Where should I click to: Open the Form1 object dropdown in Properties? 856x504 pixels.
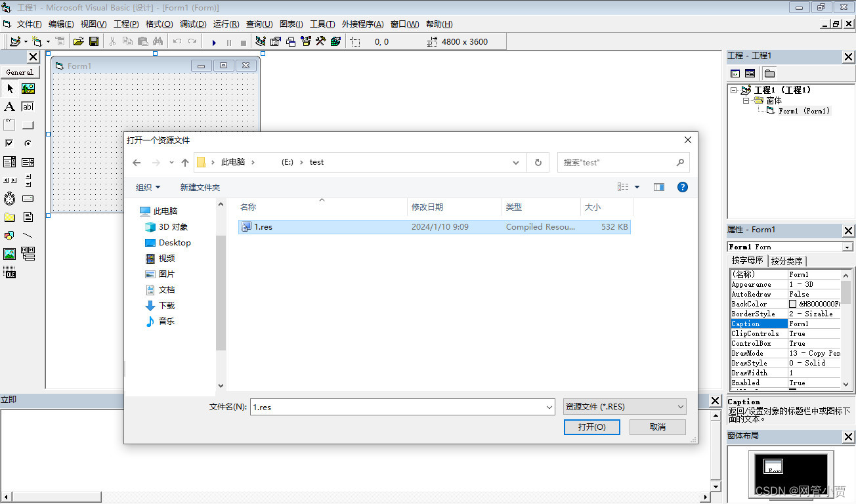coord(847,247)
